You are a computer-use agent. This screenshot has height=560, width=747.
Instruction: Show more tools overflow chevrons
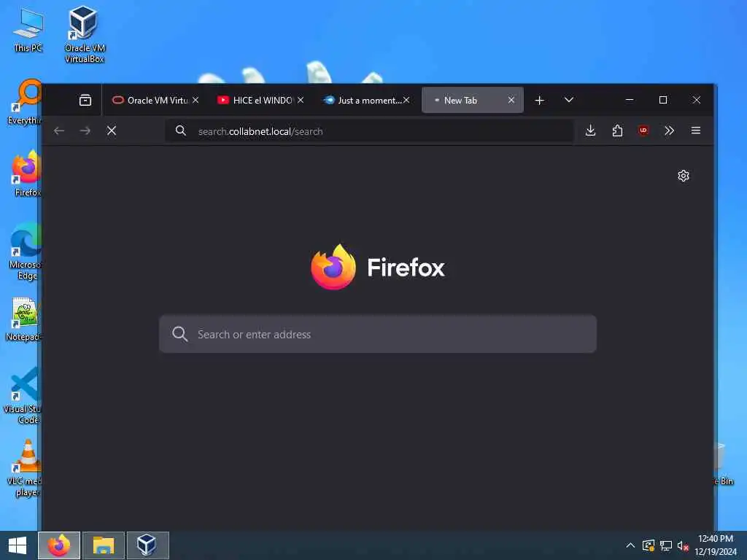(670, 131)
